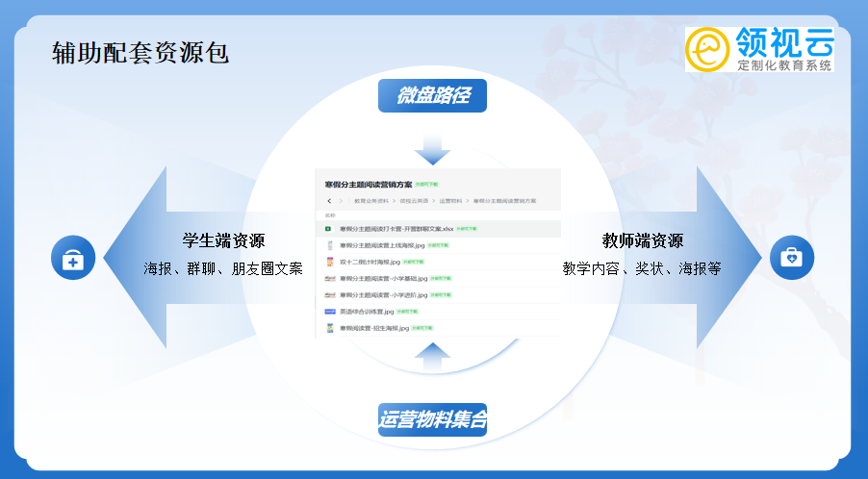Click the green tag on the xlsx file row

click(x=466, y=228)
